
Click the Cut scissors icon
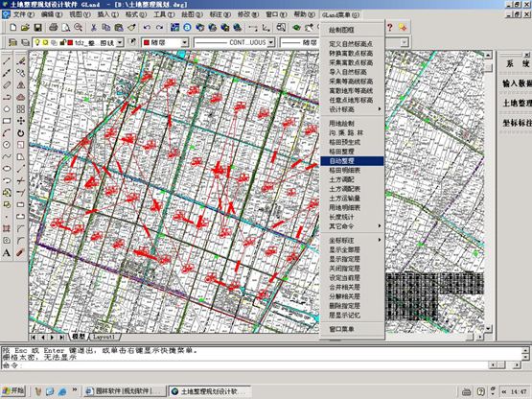point(94,28)
